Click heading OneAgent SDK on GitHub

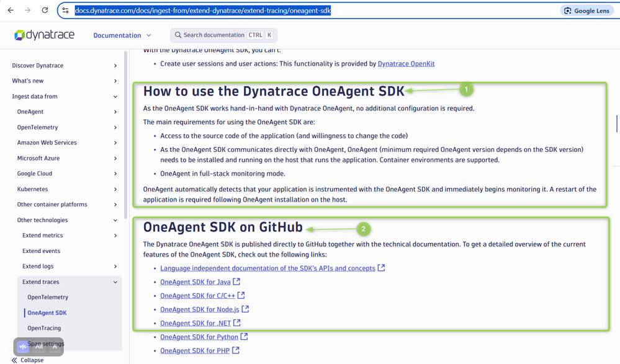(223, 227)
